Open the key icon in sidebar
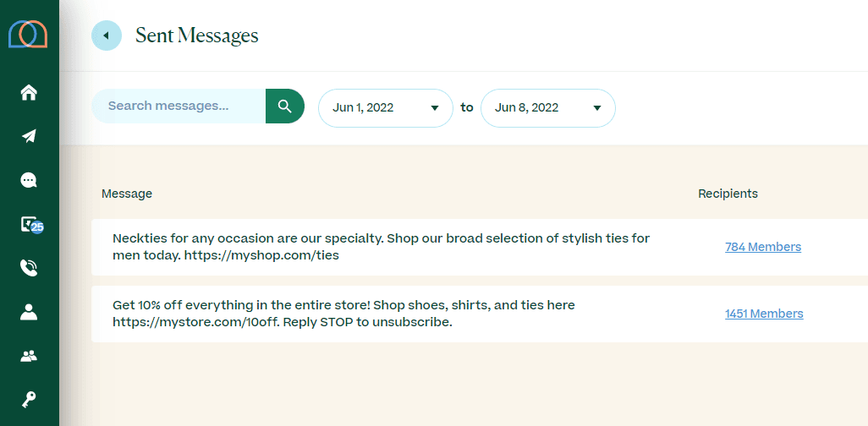The width and height of the screenshot is (868, 426). pyautogui.click(x=29, y=400)
